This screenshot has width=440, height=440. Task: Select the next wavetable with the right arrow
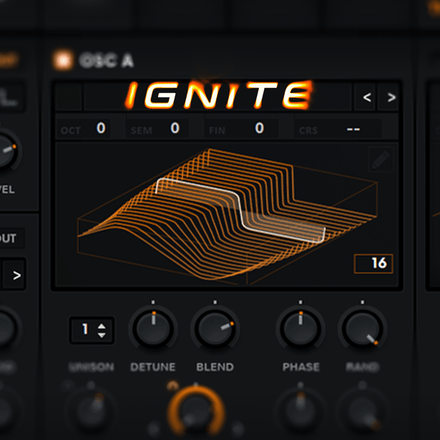(x=391, y=97)
